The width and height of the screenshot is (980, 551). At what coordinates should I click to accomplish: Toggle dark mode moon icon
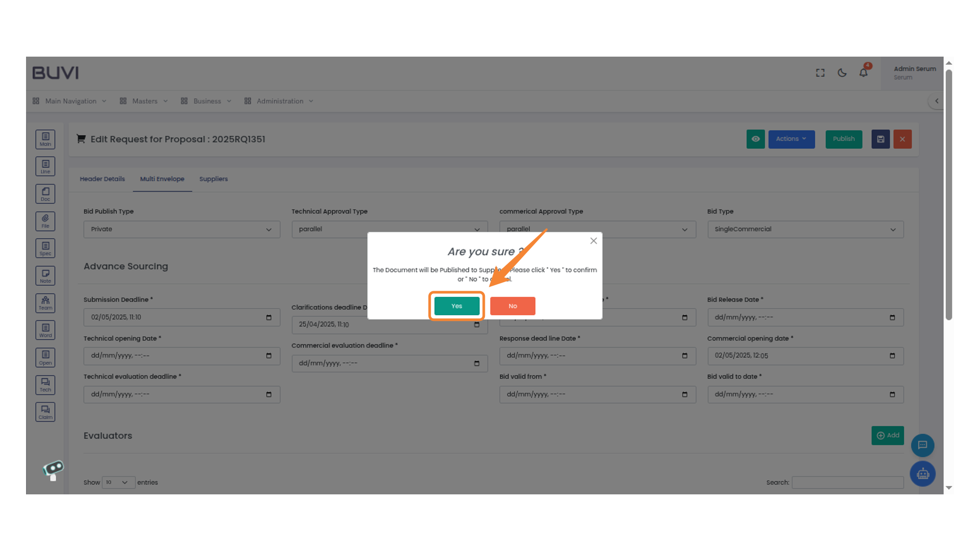pyautogui.click(x=842, y=73)
